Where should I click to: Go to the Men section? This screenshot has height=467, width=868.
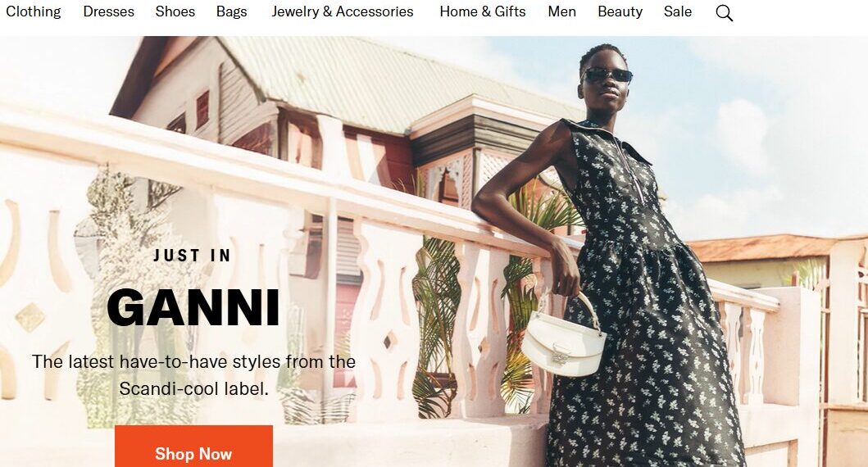(x=562, y=11)
